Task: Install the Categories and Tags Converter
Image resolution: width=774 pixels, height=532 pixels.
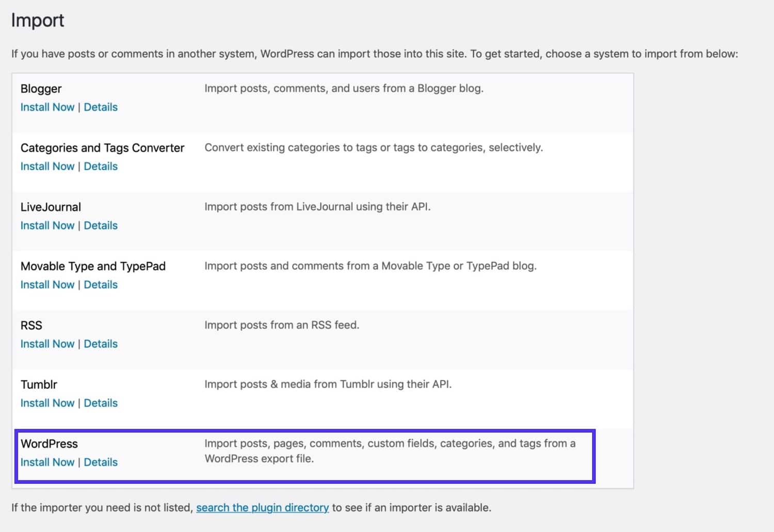Action: coord(47,166)
